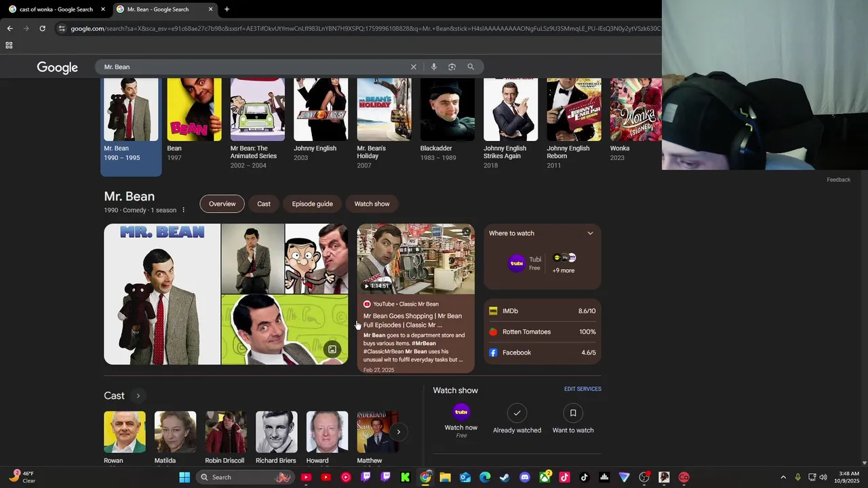Viewport: 868px width, 488px height.
Task: Open the clock showing 3:48 AM 10/9/2025
Action: (x=848, y=477)
